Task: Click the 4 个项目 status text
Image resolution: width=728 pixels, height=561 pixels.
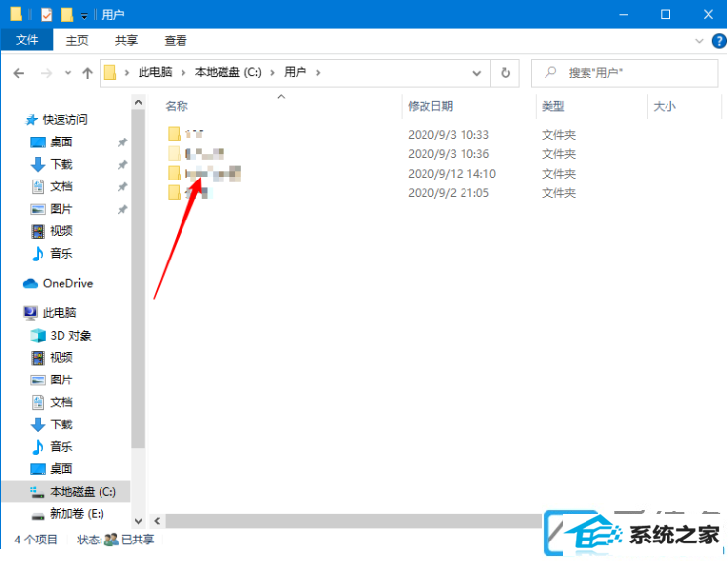Action: click(35, 540)
